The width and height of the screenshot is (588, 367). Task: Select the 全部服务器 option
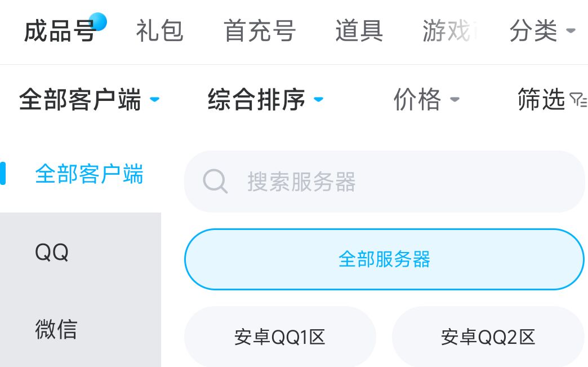[384, 259]
